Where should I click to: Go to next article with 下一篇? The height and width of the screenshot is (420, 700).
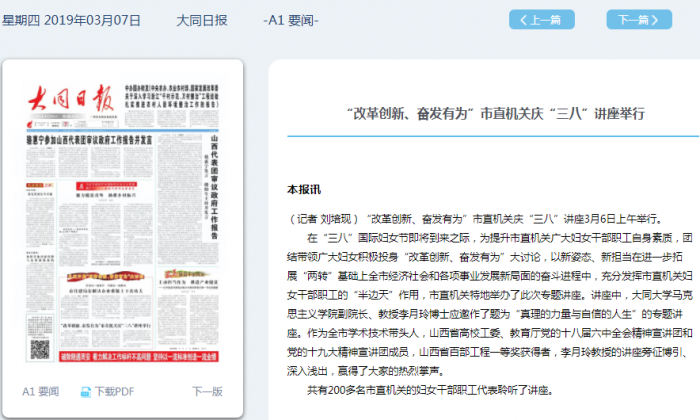click(x=638, y=19)
